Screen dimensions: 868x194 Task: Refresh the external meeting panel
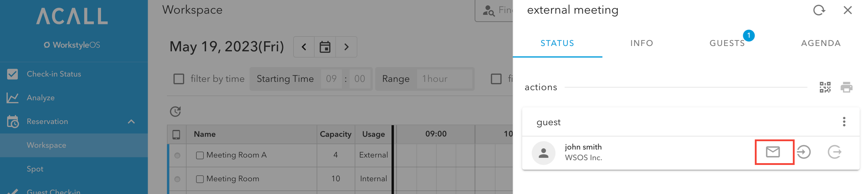[x=819, y=10]
